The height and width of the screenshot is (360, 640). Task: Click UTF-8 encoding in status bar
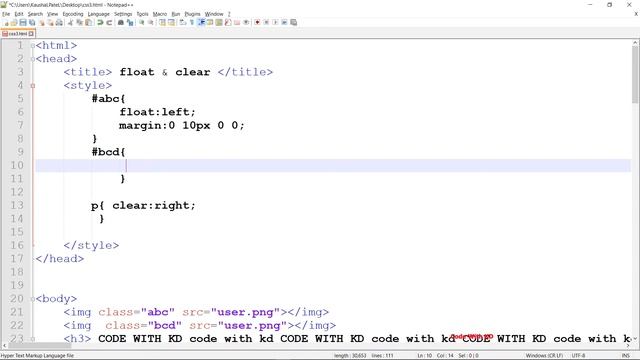[578, 356]
